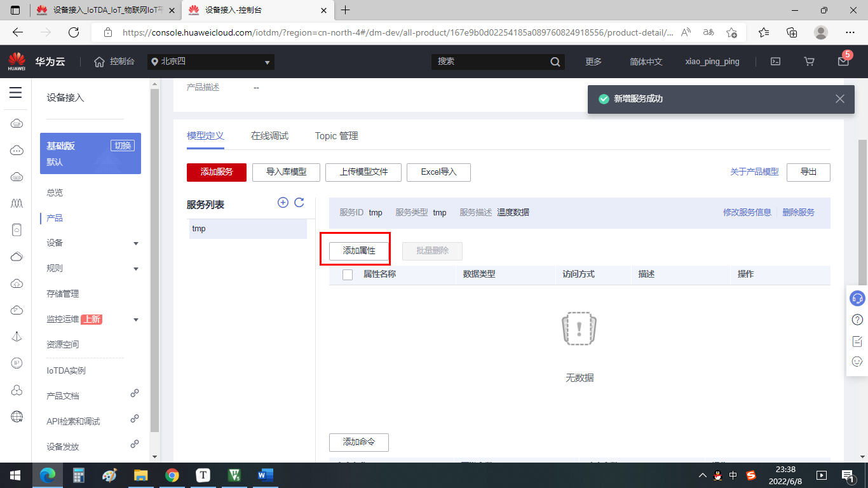Go back in the browser

coord(18,32)
